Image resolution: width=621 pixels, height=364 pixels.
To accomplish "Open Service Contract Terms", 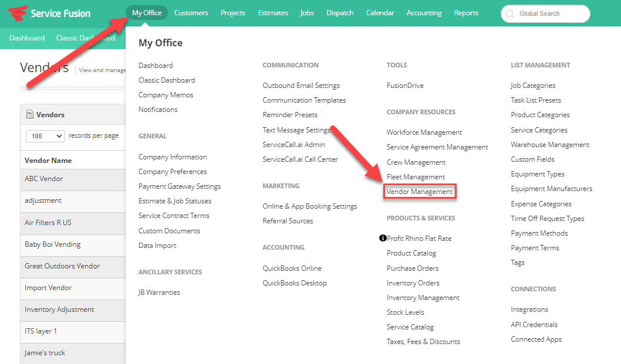I will click(x=174, y=216).
